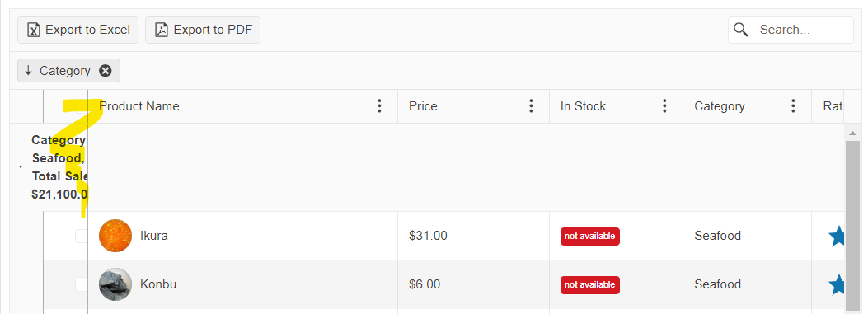Open the Price column menu
The height and width of the screenshot is (314, 868).
(531, 106)
